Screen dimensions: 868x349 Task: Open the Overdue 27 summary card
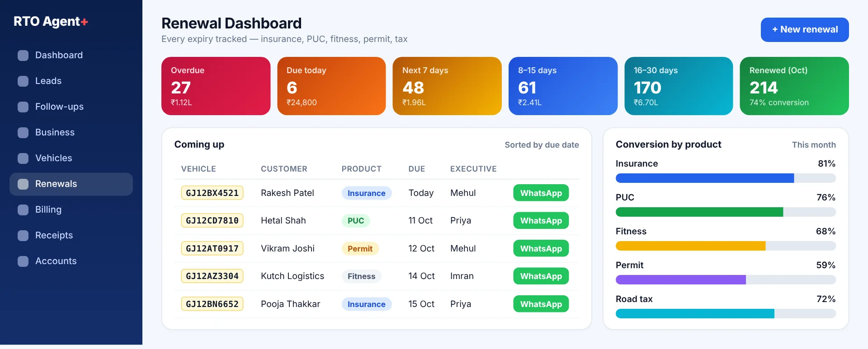tap(216, 86)
